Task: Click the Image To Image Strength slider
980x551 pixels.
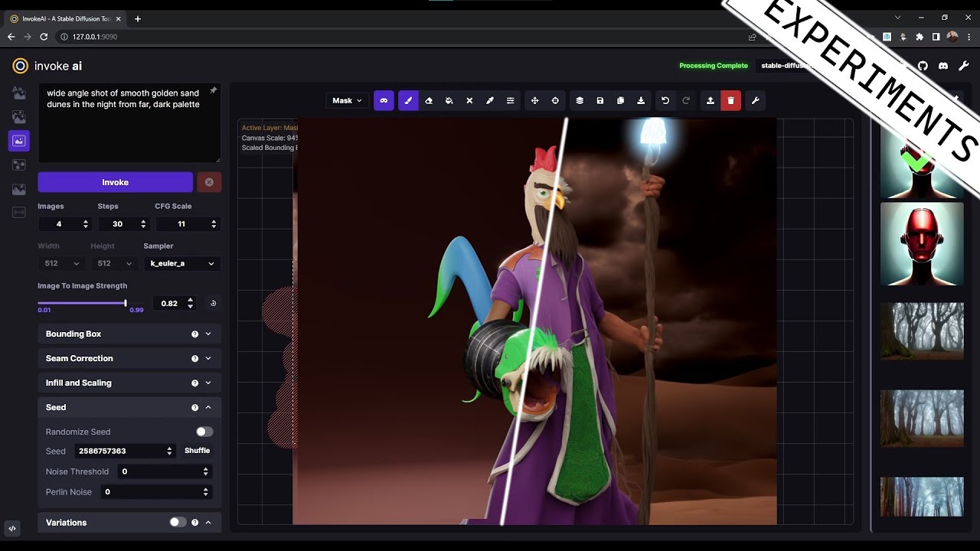Action: point(82,303)
